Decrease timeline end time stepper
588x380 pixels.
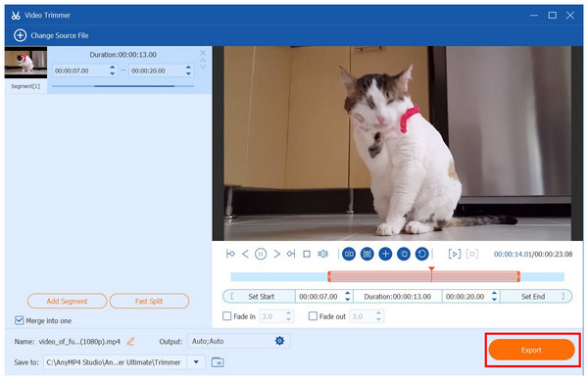tap(494, 299)
